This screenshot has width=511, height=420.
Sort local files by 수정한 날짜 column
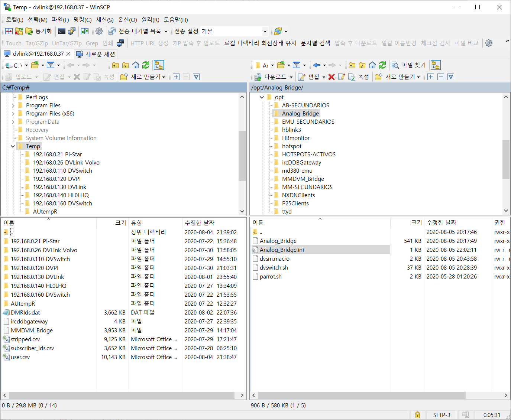[200, 223]
